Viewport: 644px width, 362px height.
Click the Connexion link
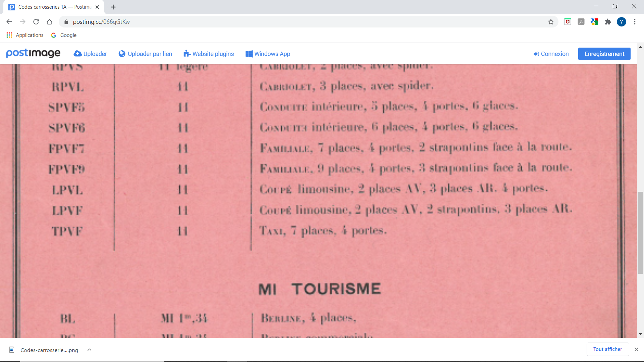(x=551, y=54)
